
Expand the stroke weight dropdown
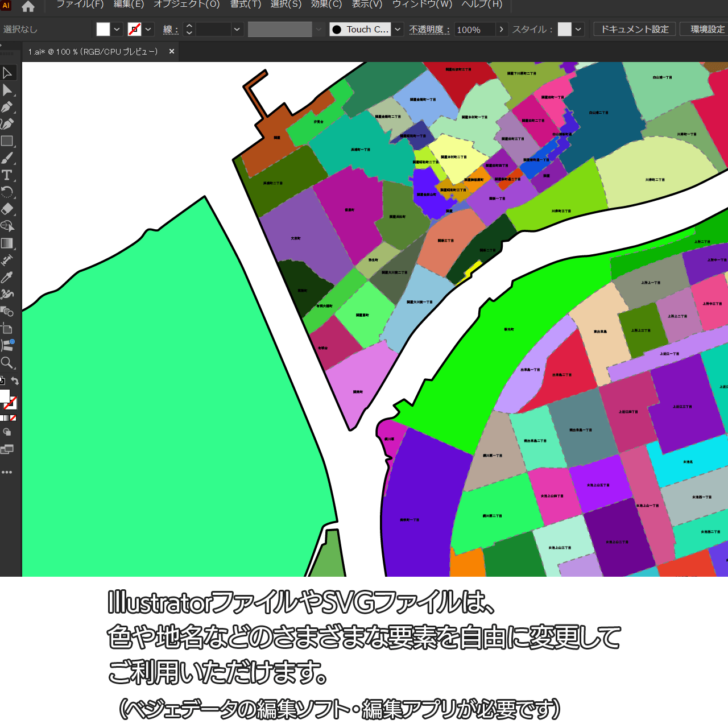pyautogui.click(x=237, y=30)
